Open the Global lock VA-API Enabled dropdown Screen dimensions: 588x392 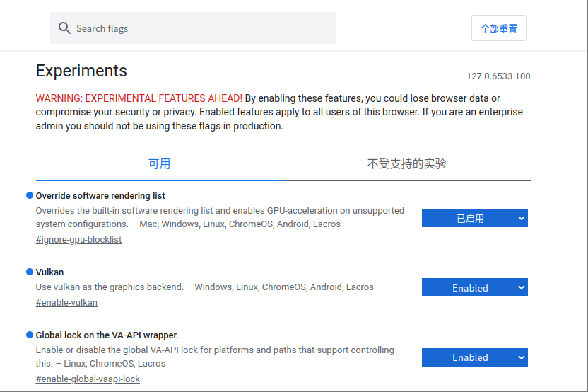pyautogui.click(x=475, y=357)
